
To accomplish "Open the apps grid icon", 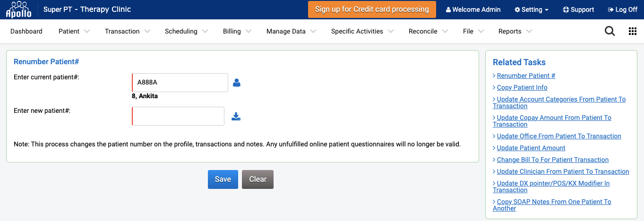I will (x=633, y=31).
